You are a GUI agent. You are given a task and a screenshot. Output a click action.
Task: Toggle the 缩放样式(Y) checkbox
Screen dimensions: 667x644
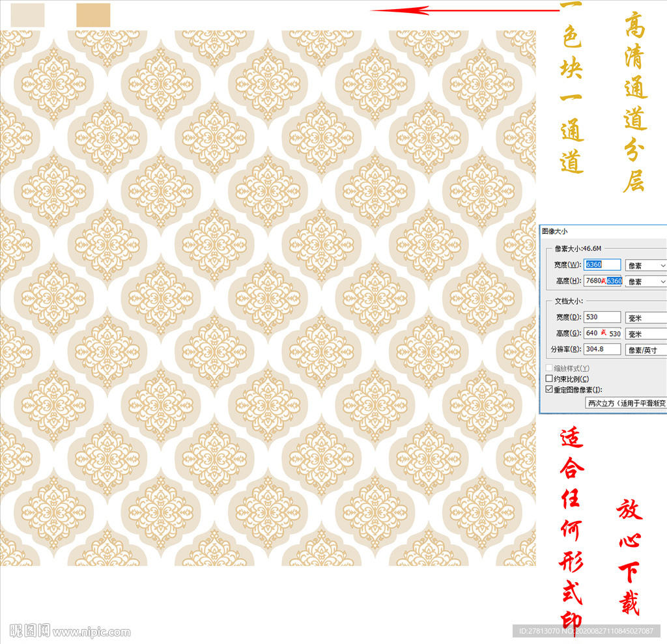549,368
